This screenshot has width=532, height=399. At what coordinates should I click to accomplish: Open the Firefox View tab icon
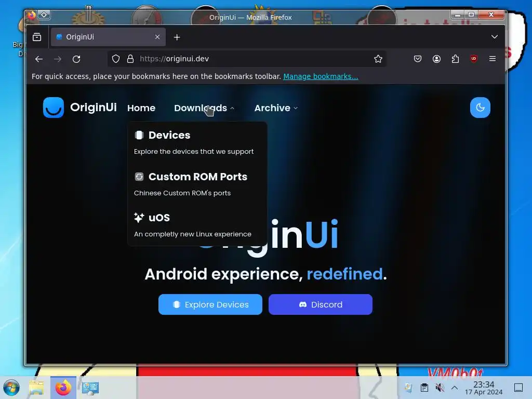[37, 37]
